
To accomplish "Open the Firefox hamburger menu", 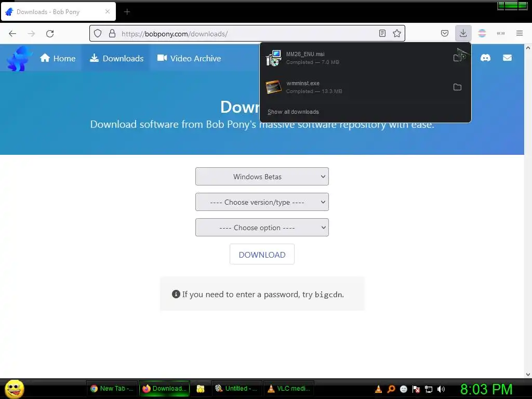I will [x=520, y=33].
